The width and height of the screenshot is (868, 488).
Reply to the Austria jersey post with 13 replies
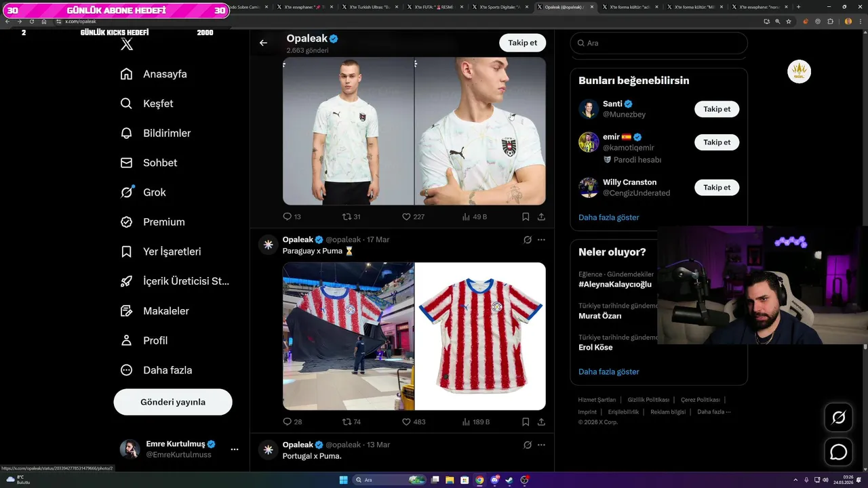tap(292, 217)
